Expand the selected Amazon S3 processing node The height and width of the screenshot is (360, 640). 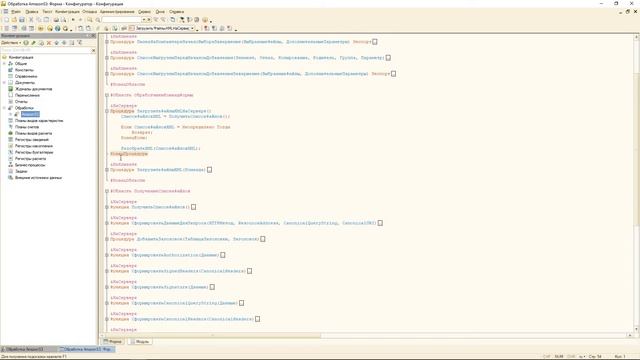(x=11, y=114)
